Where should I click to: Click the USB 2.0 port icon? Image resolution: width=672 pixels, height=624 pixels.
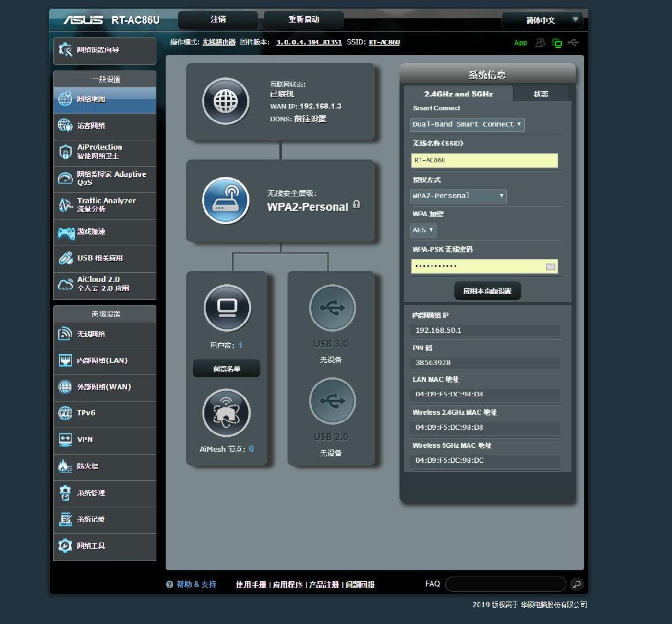(332, 401)
